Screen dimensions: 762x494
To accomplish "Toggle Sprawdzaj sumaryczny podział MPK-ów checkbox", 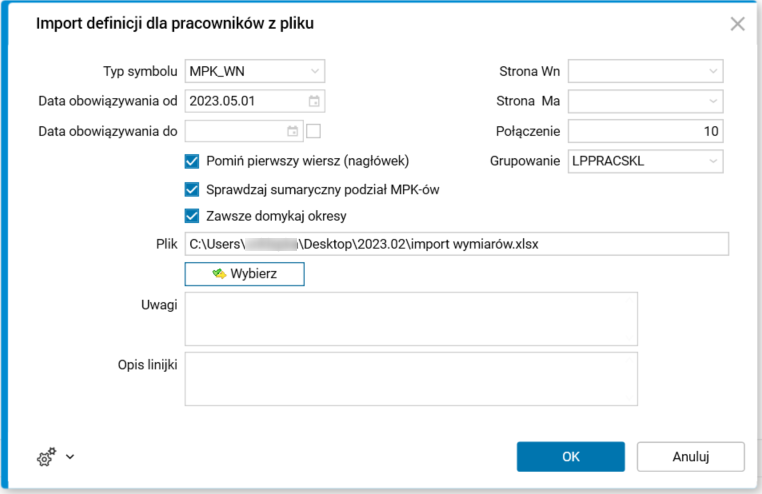I will [x=192, y=189].
